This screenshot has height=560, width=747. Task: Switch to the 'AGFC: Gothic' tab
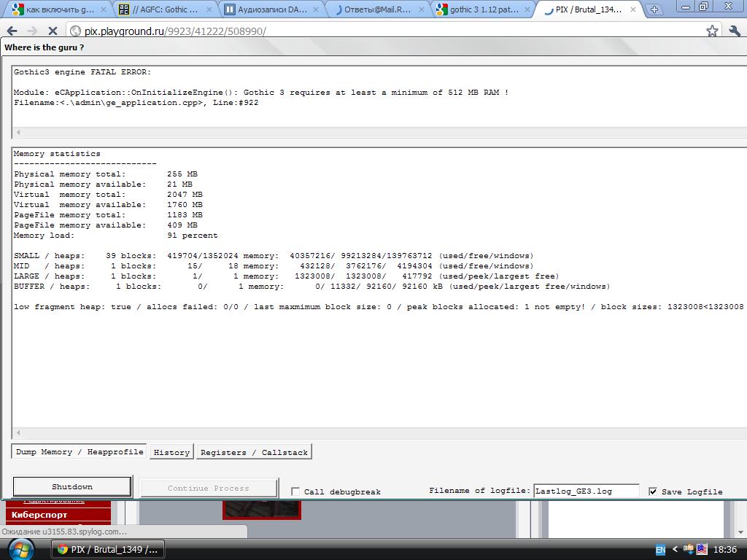pyautogui.click(x=164, y=9)
